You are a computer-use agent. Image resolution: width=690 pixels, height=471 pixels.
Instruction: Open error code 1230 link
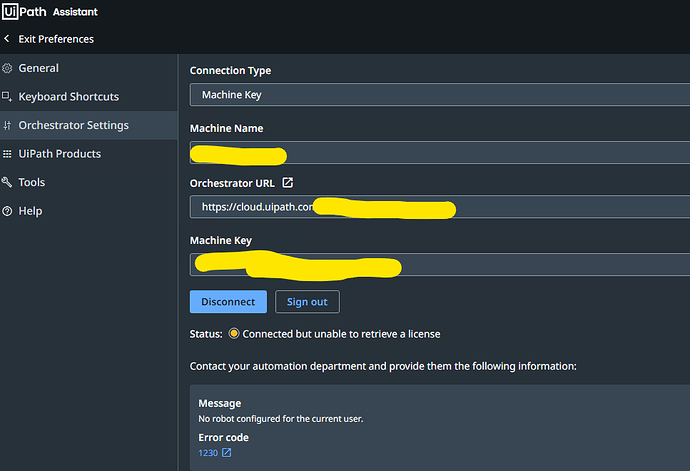(x=208, y=453)
